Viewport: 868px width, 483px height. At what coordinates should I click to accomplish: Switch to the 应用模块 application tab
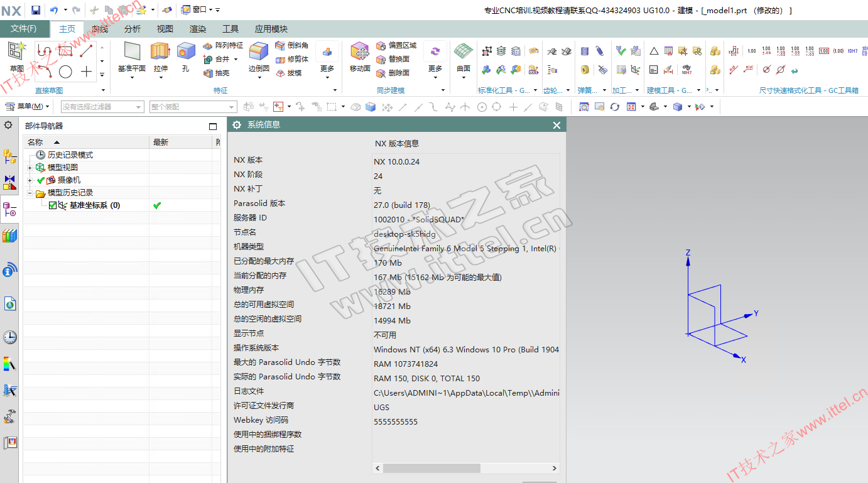point(271,29)
